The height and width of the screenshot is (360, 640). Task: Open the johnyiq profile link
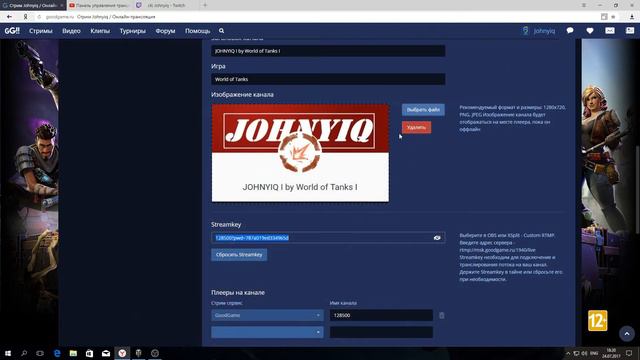click(544, 31)
